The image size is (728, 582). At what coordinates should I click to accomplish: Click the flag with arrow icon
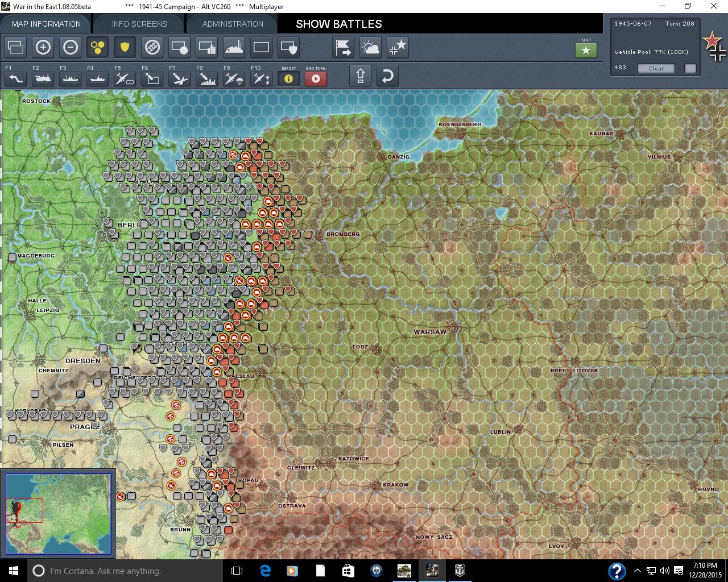coord(344,47)
